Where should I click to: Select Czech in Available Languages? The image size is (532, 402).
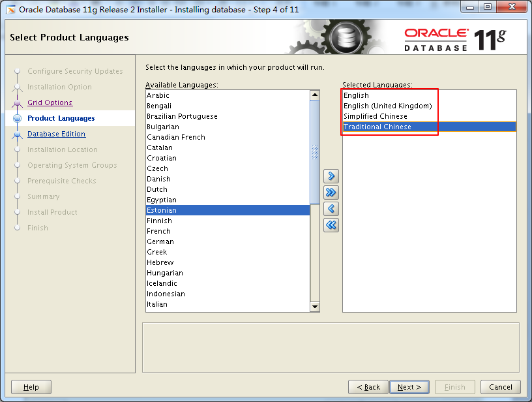pyautogui.click(x=228, y=168)
